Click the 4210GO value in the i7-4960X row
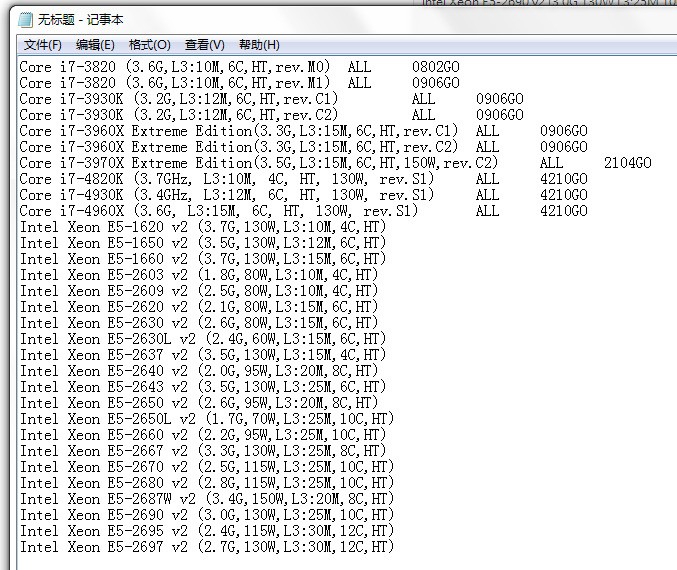 point(563,211)
